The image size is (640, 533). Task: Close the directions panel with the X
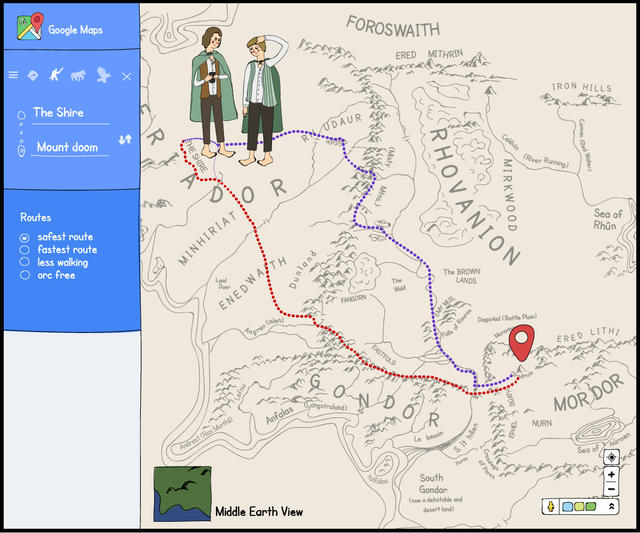(126, 76)
